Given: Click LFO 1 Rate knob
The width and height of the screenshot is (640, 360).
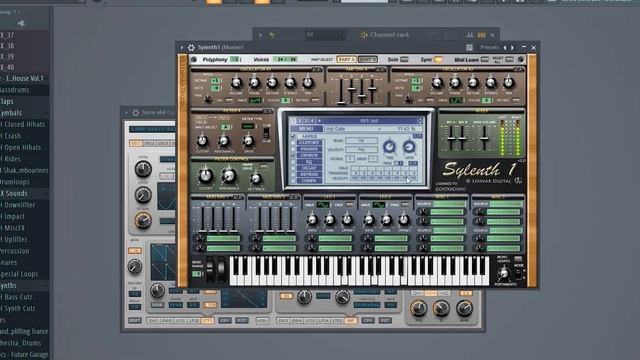Looking at the screenshot, I should click(x=312, y=220).
